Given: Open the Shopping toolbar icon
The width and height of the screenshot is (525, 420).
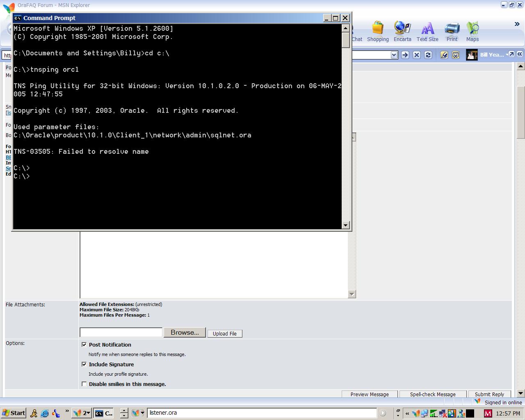Looking at the screenshot, I should 377,32.
